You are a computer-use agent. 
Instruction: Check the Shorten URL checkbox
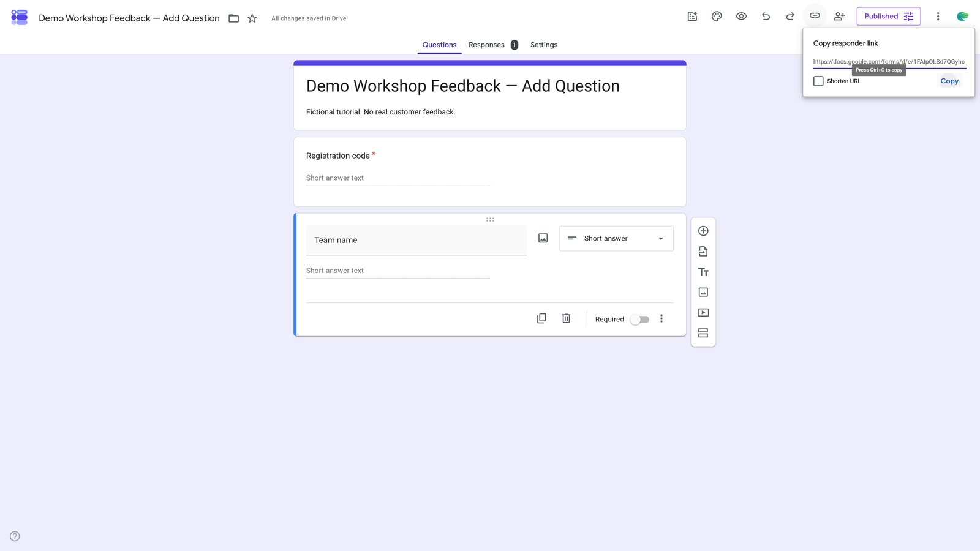click(x=818, y=81)
